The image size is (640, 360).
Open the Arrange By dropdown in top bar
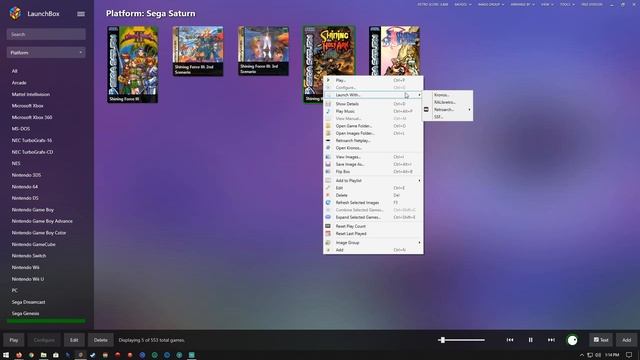[522, 4]
